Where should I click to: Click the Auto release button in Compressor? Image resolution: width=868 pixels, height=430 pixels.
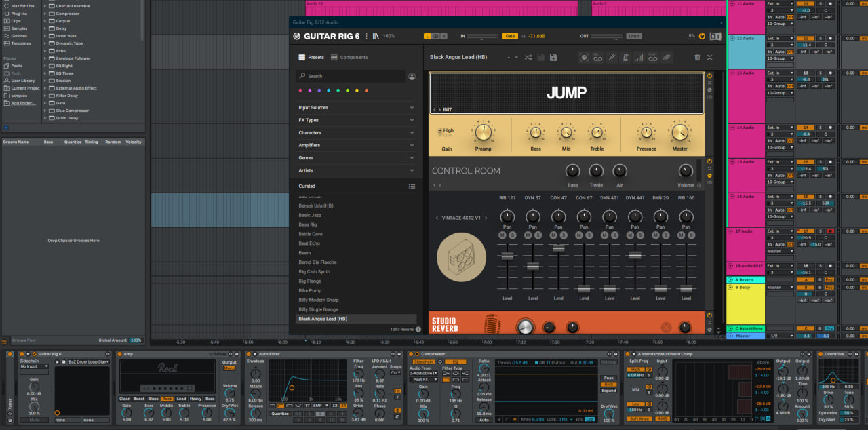[484, 420]
